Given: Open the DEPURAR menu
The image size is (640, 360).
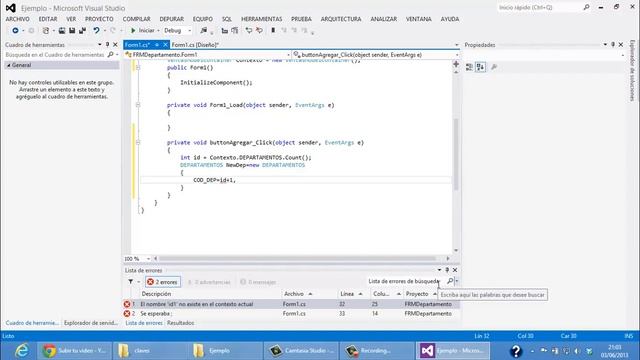Looking at the screenshot, I should (x=171, y=19).
